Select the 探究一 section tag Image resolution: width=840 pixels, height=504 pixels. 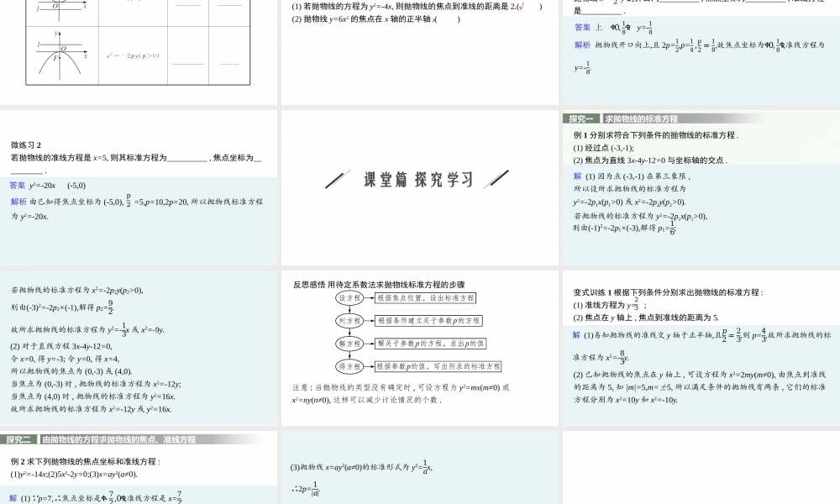click(581, 118)
